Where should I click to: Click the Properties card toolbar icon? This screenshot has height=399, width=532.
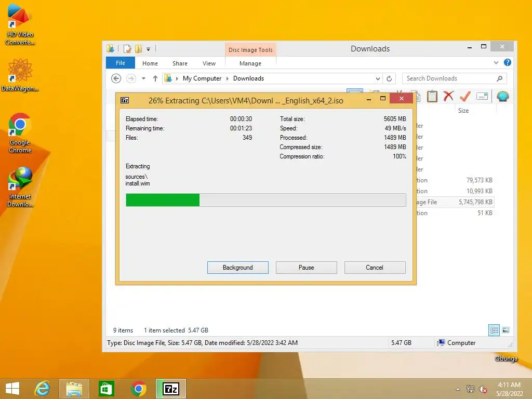click(x=482, y=96)
